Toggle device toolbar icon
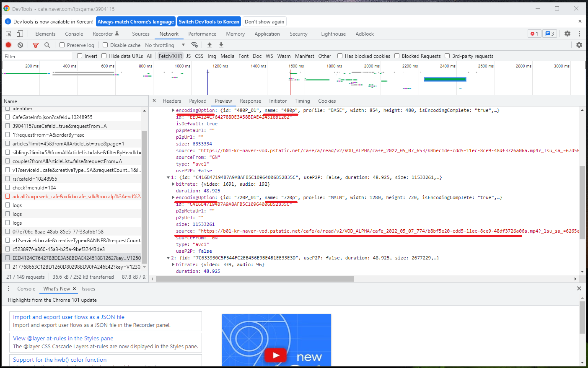Image resolution: width=588 pixels, height=368 pixels. click(x=20, y=34)
